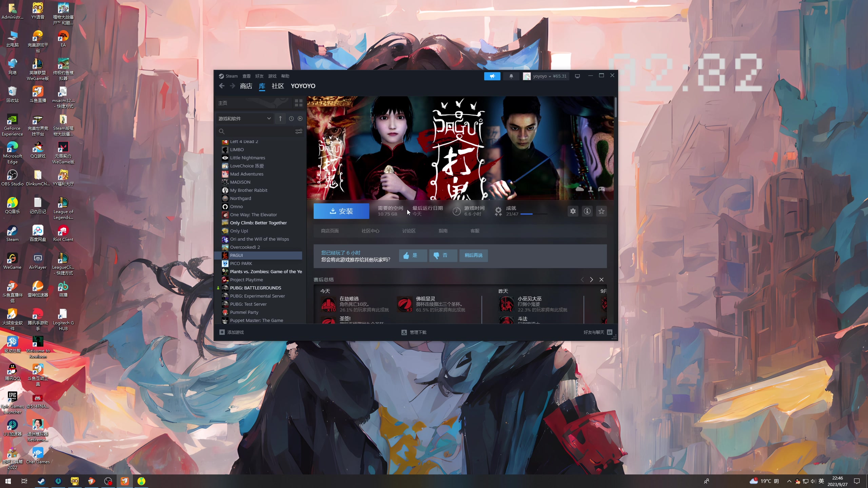Image resolution: width=868 pixels, height=488 pixels.
Task: Click Big Picture mode monitor icon
Action: pos(577,76)
